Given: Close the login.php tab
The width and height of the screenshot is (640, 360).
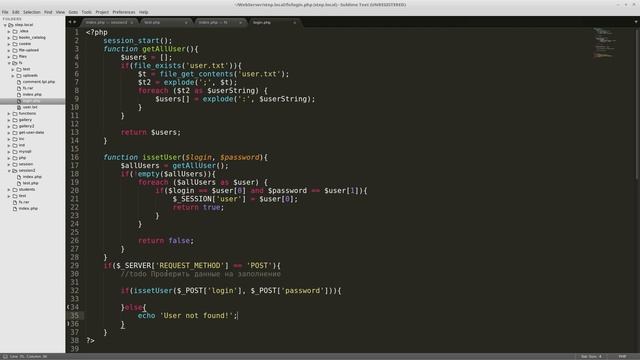Looking at the screenshot, I should pos(295,22).
